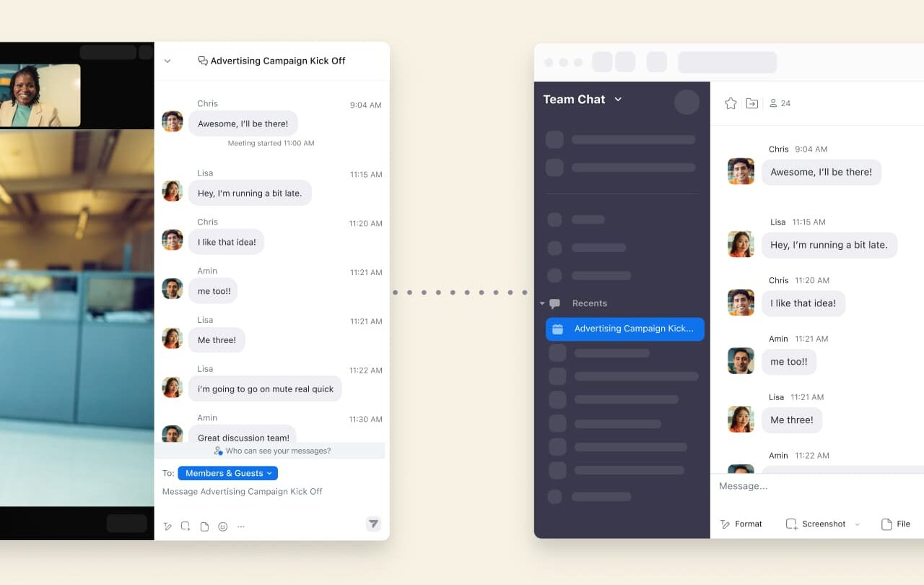Click Chris's avatar at 11:20 AM in the Team Chat window
Screen dimensions: 924x585
click(741, 303)
